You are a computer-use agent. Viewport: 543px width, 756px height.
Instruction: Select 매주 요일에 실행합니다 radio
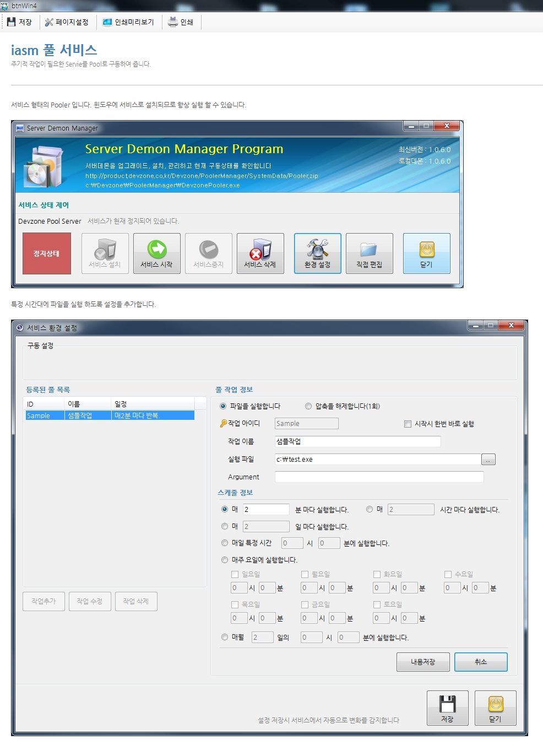coord(224,560)
